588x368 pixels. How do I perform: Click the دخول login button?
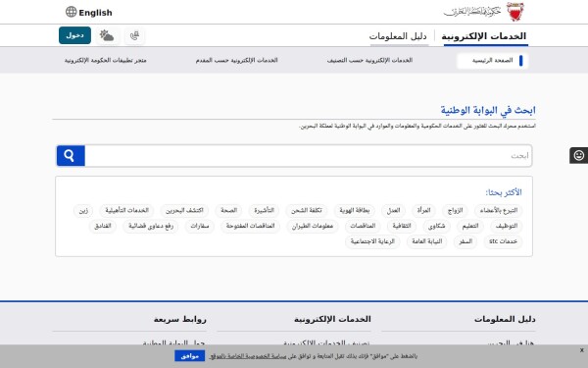tap(74, 35)
